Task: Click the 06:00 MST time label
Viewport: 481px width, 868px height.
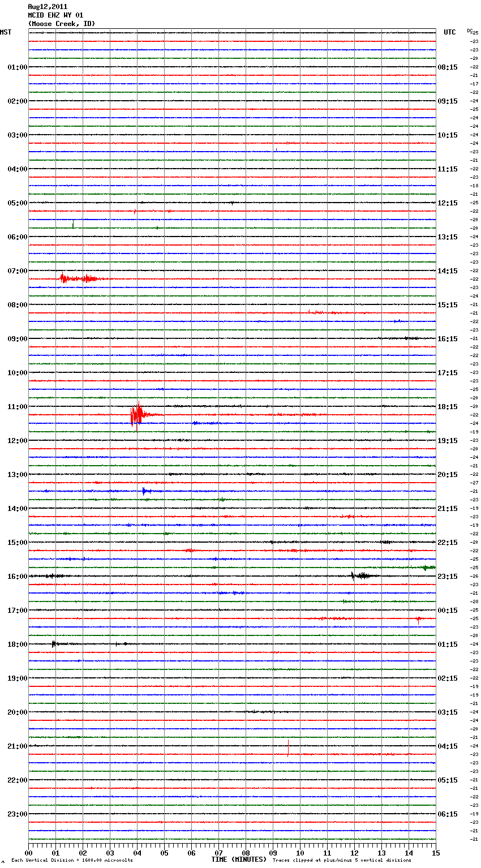Action: click(18, 237)
